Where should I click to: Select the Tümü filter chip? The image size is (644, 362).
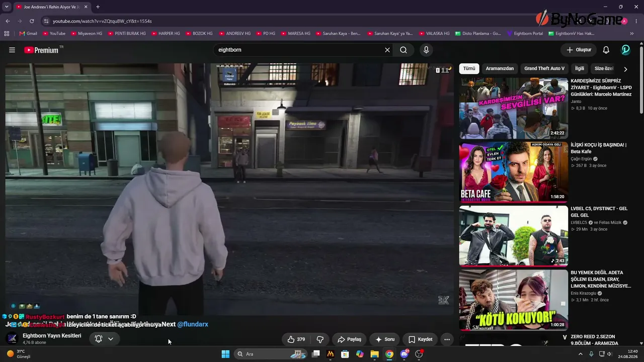click(x=469, y=68)
